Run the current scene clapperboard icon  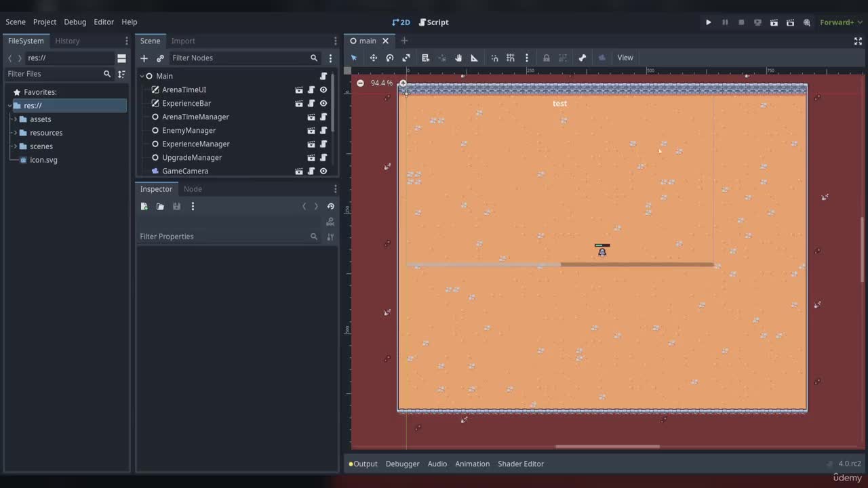(x=774, y=22)
